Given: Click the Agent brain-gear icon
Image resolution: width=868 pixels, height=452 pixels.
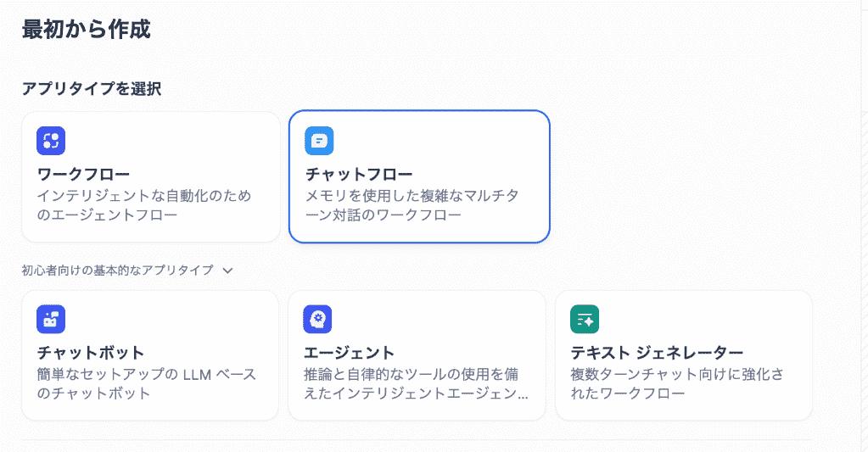Looking at the screenshot, I should point(317,319).
